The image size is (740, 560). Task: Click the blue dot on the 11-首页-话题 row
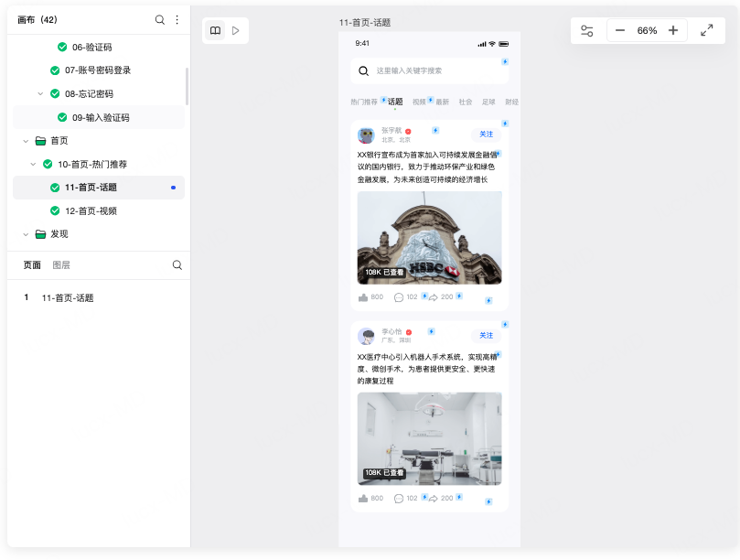[173, 188]
